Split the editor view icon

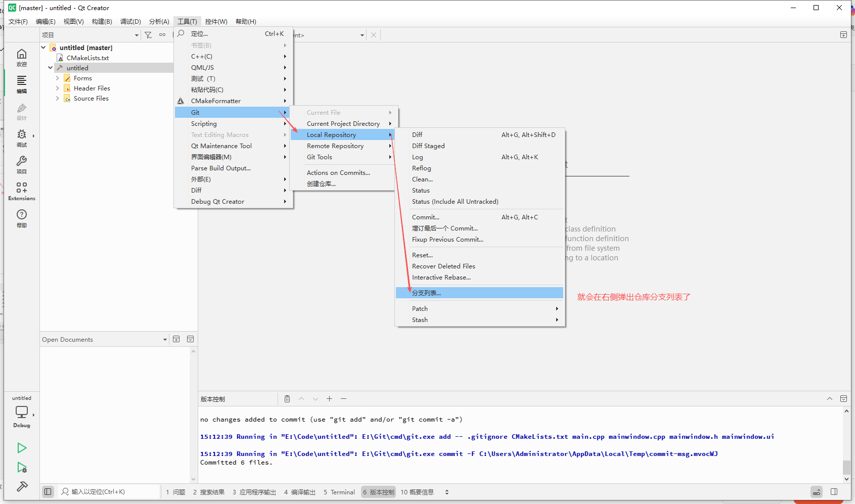coord(843,35)
